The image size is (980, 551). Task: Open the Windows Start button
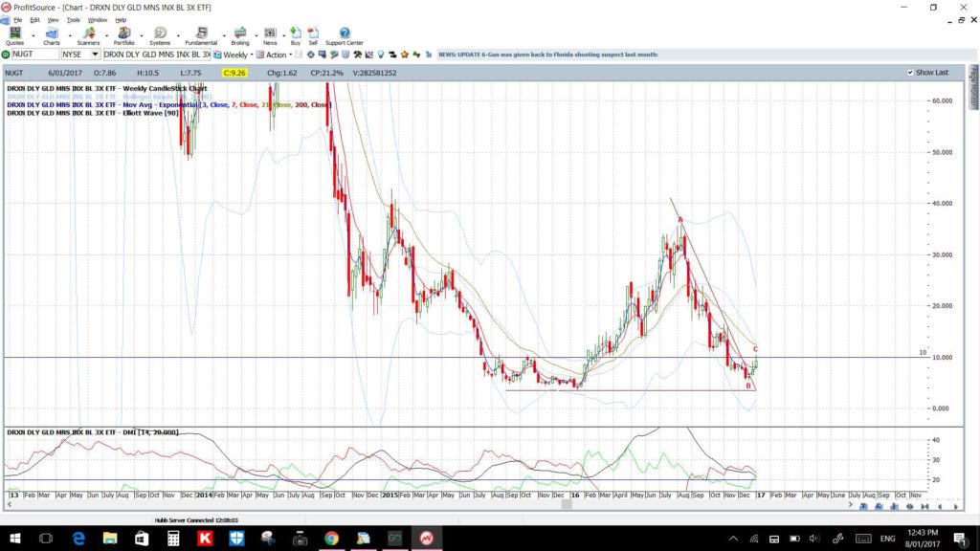pos(14,538)
